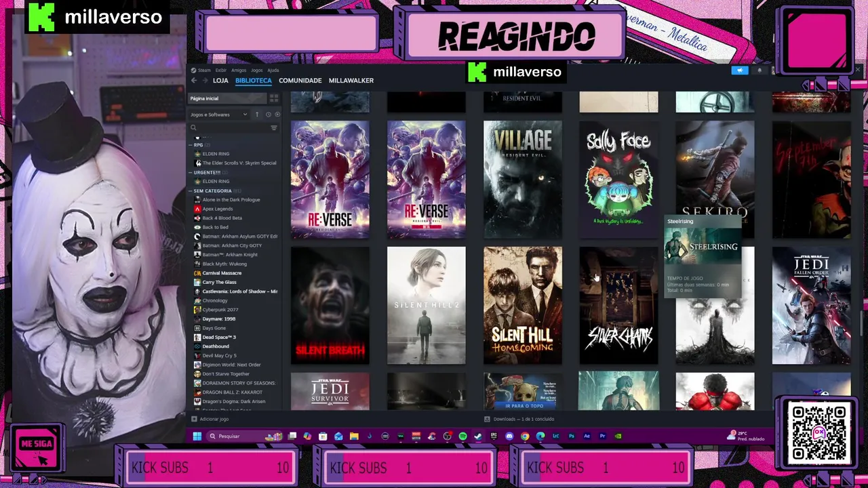868x488 pixels.
Task: Collapse the RPG category
Action: (x=191, y=144)
